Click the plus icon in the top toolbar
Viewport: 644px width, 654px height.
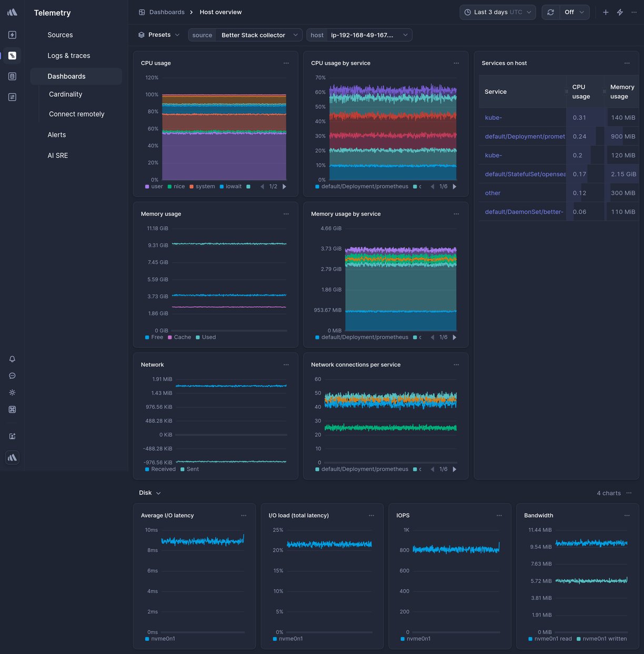605,12
